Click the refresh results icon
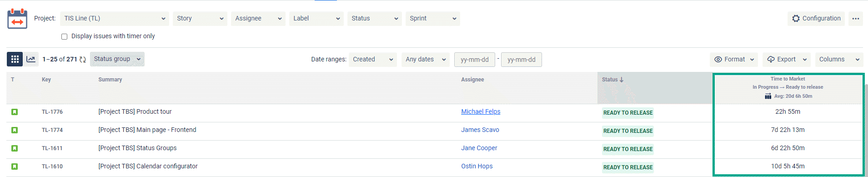The image size is (868, 177). (x=83, y=60)
